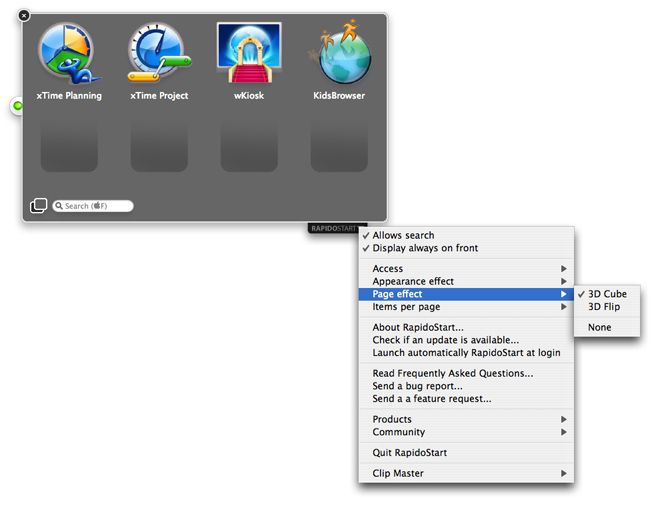Image resolution: width=650 pixels, height=510 pixels.
Task: Click the empty slot below xTime Planning
Action: pos(69,145)
